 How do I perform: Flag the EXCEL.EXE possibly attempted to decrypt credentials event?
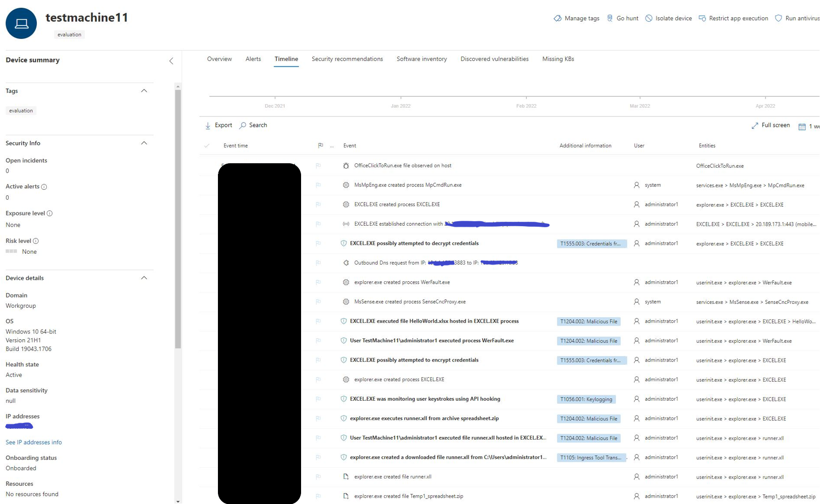(318, 243)
